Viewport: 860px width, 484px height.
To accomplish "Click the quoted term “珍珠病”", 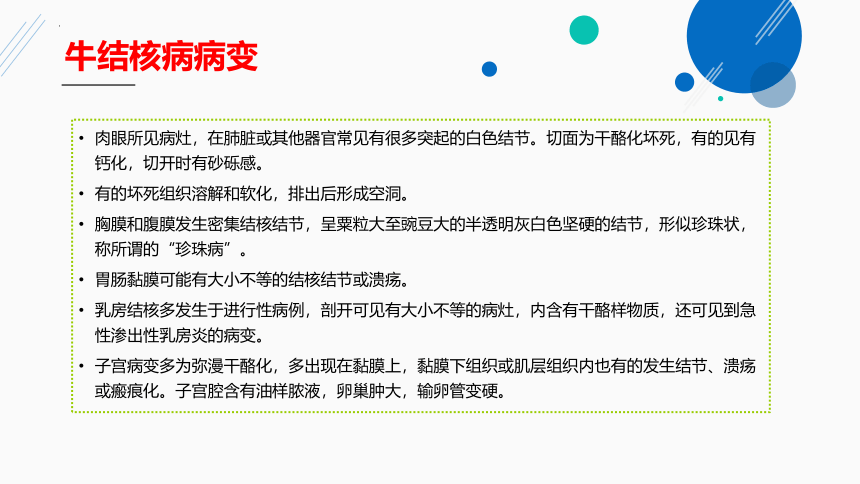I will (x=199, y=249).
